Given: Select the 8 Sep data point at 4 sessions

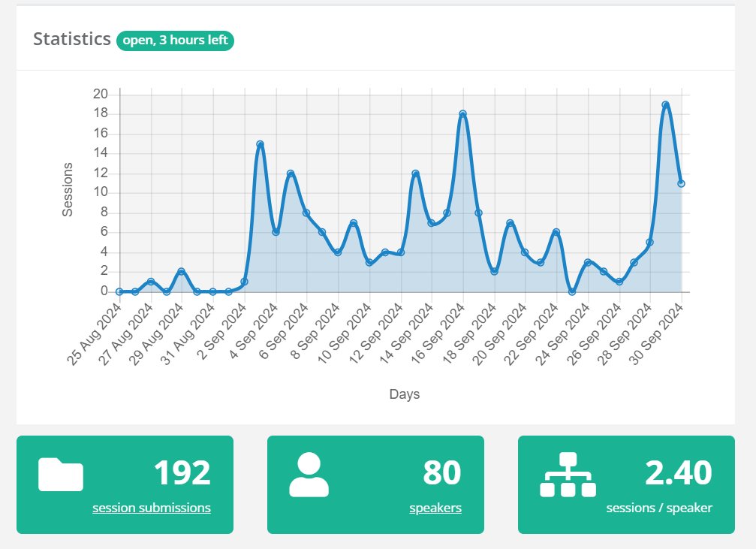Looking at the screenshot, I should point(338,252).
